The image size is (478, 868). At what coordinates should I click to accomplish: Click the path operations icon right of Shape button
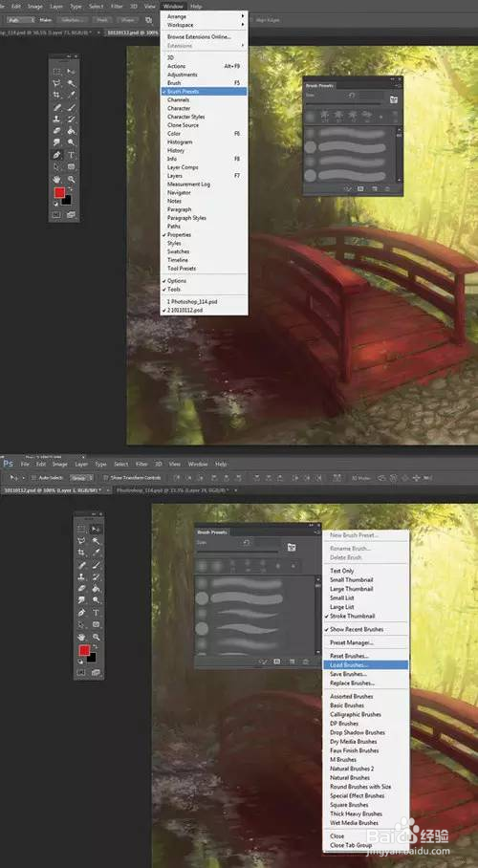tap(148, 19)
